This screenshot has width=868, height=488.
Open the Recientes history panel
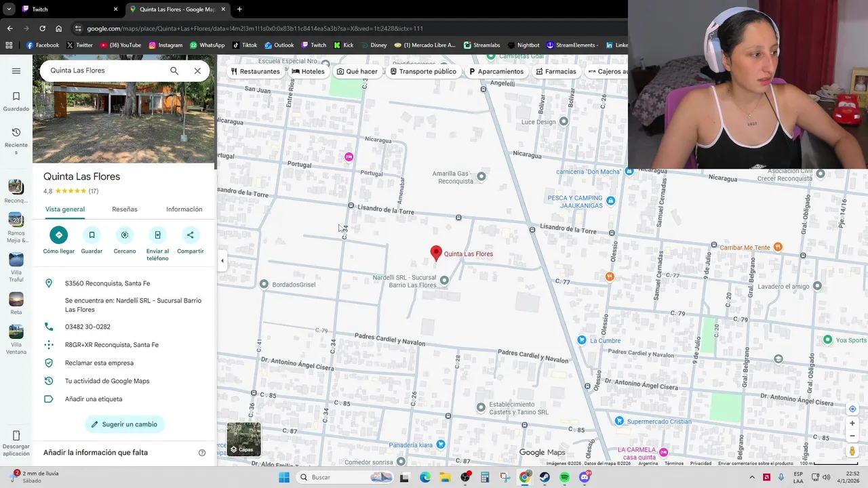point(16,141)
